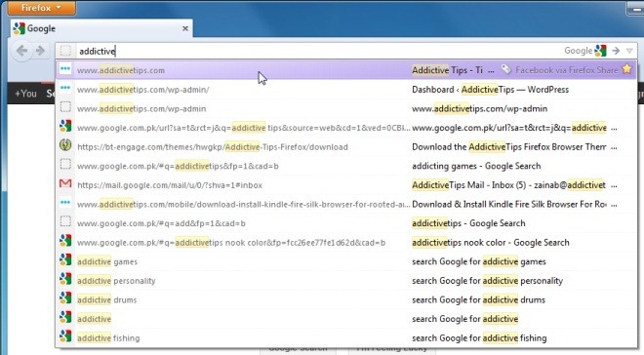Viewport: 644px width, 355px height.
Task: Click the +You link in Google bar
Action: tap(25, 94)
